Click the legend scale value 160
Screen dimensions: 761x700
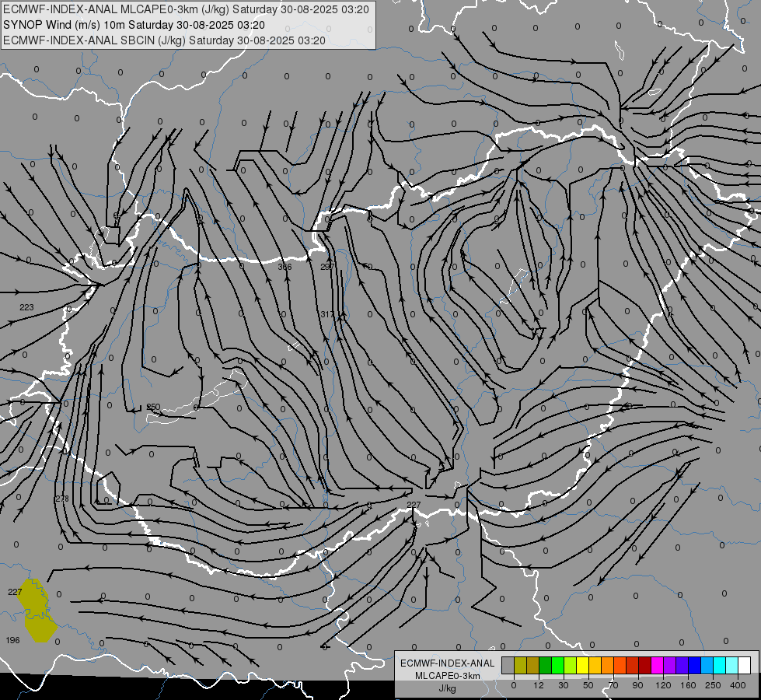(688, 685)
